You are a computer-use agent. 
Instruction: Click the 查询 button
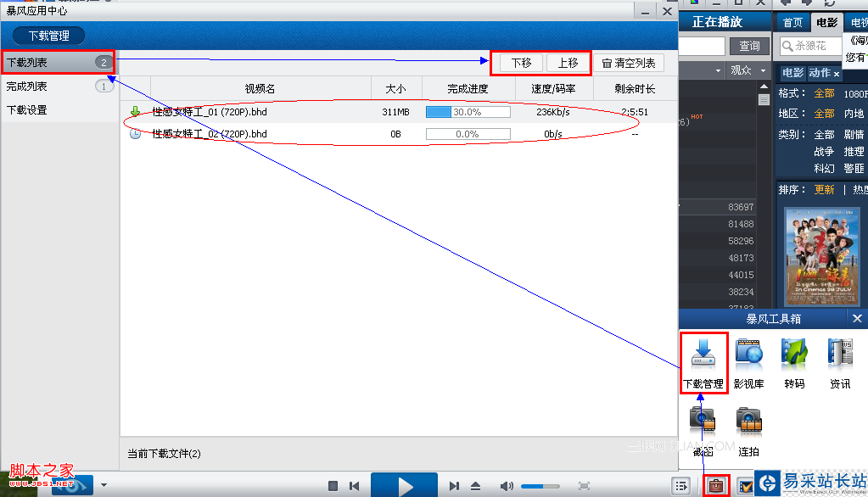pos(749,46)
